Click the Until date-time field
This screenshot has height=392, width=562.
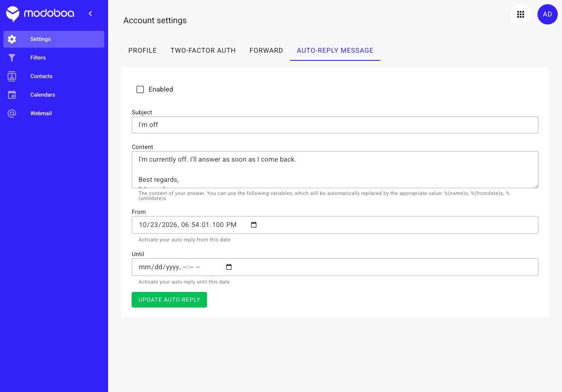coord(335,267)
